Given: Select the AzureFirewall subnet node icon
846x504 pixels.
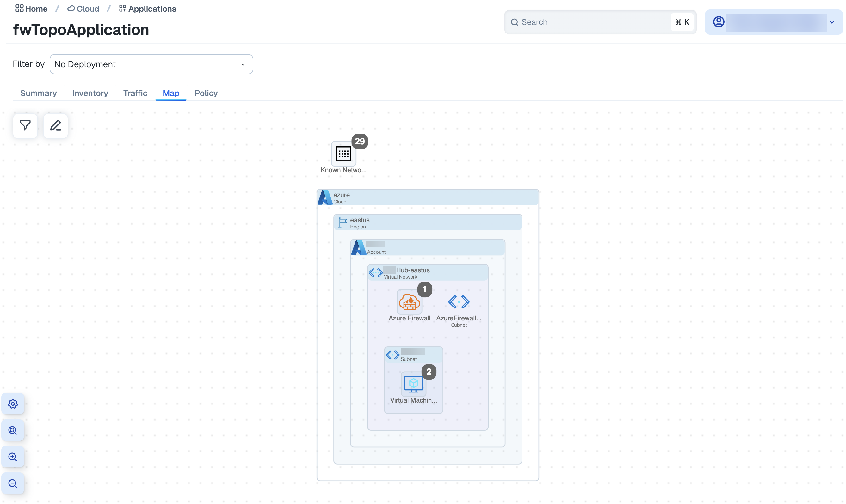Looking at the screenshot, I should (x=459, y=301).
